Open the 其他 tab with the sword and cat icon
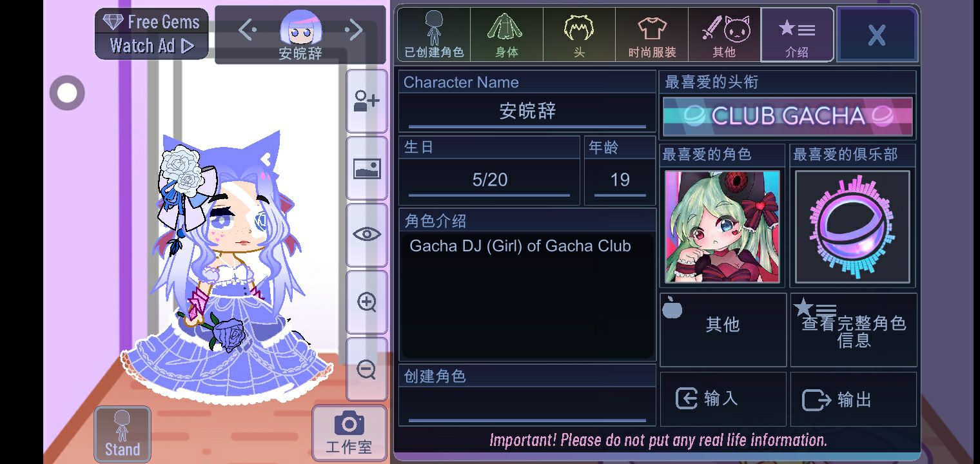This screenshot has height=464, width=980. 724,35
